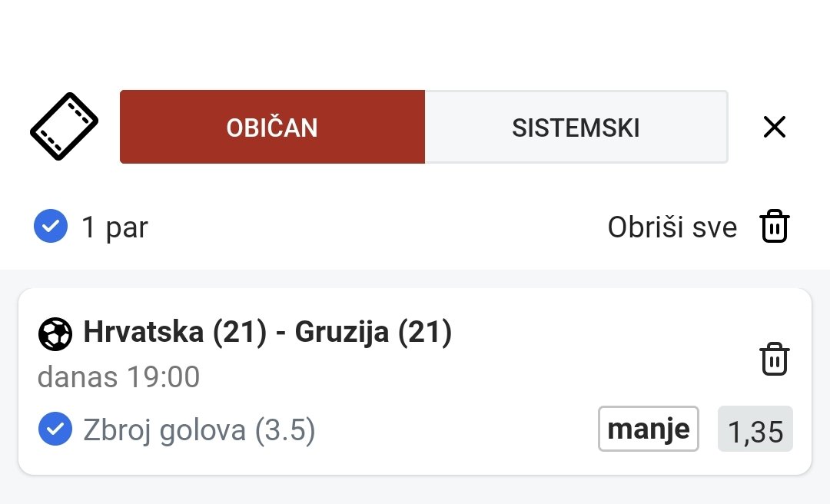
Task: Select the OBIČAN ticket tab
Action: (x=272, y=127)
